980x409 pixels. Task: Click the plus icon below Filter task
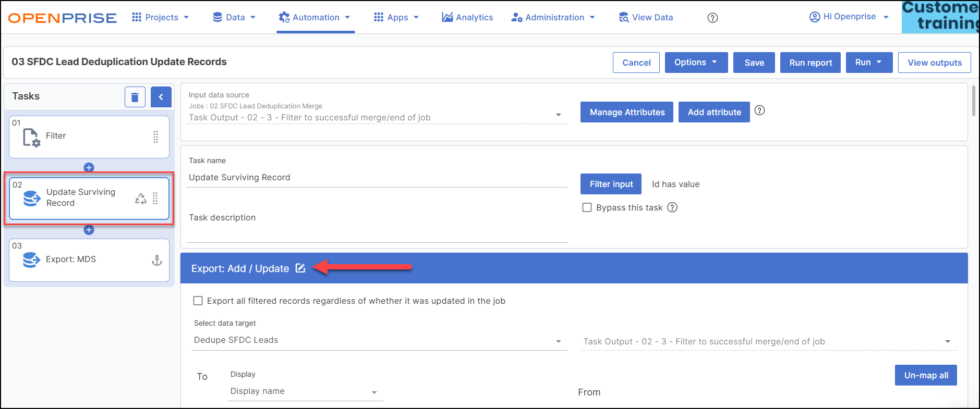pyautogui.click(x=89, y=167)
